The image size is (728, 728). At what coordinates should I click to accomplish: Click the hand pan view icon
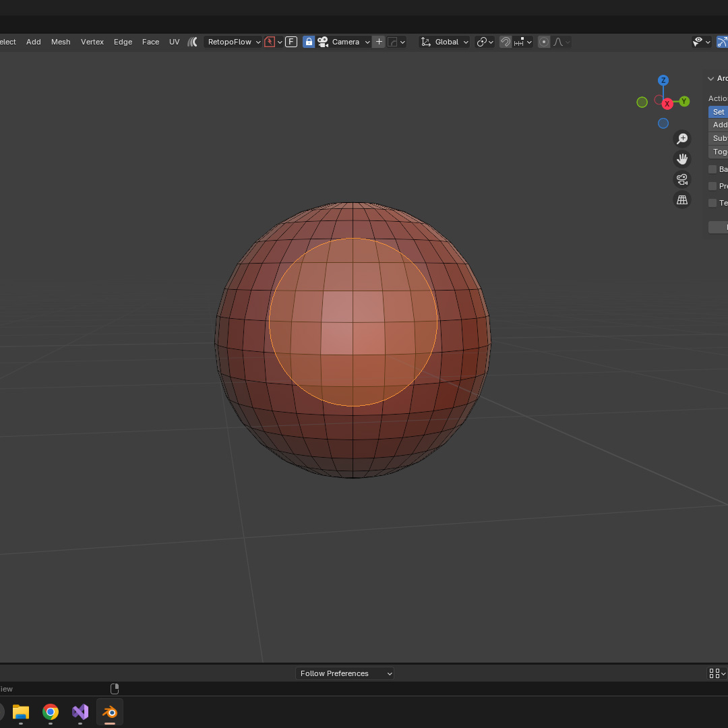click(x=682, y=159)
